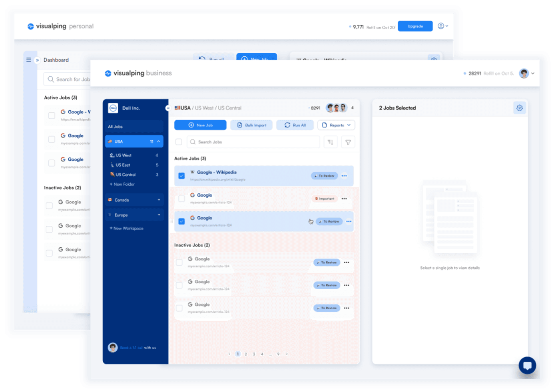Click the sort jobs icon
This screenshot has width=554, height=392.
[331, 142]
